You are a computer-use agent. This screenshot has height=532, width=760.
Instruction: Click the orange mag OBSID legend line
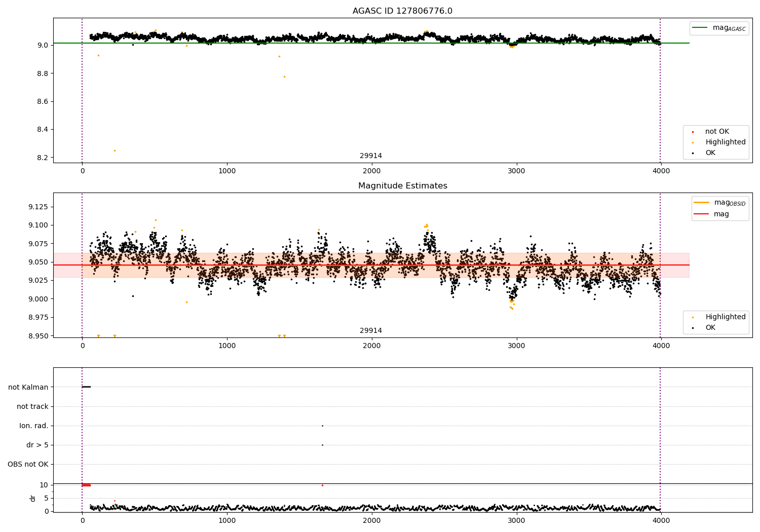click(701, 203)
